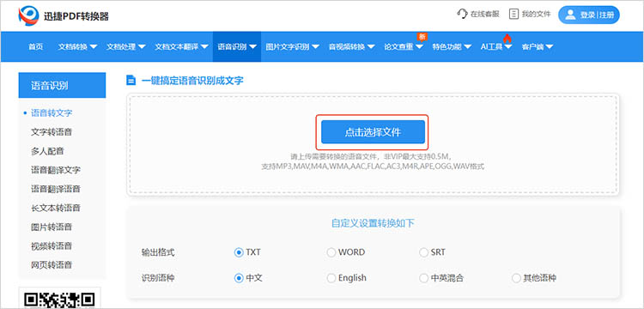Click the 输出格式 label
Image resolution: width=644 pixels, height=309 pixels.
coord(158,253)
